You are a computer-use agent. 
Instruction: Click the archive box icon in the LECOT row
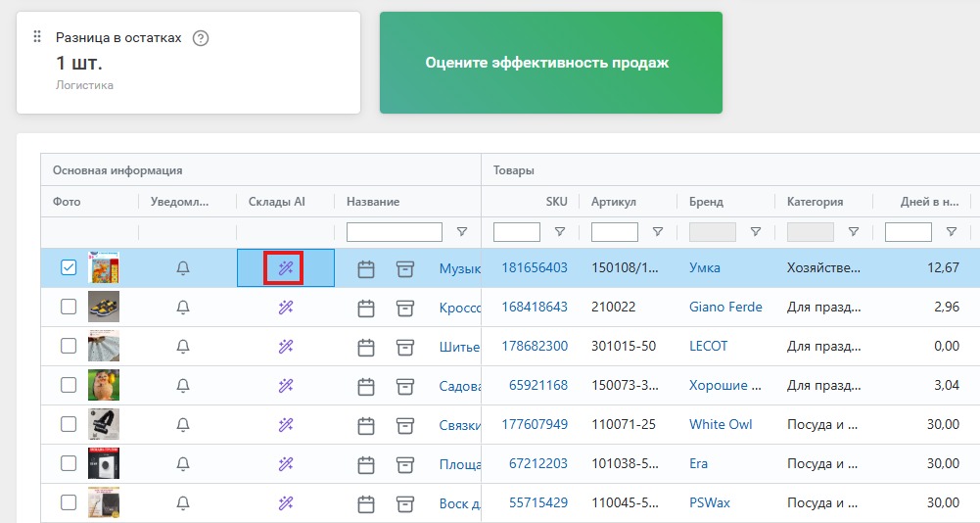(405, 348)
